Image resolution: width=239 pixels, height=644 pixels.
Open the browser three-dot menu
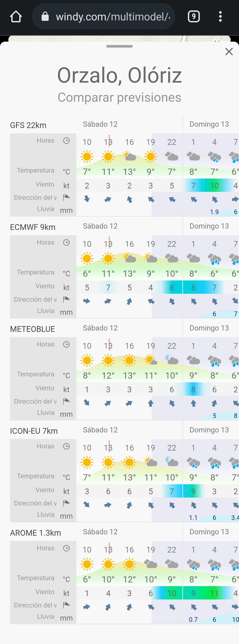[x=220, y=17]
